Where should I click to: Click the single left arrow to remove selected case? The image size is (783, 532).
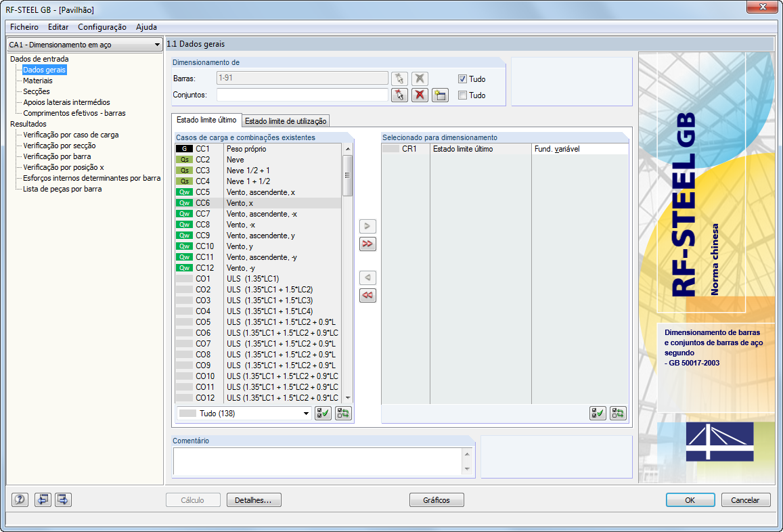click(x=367, y=278)
